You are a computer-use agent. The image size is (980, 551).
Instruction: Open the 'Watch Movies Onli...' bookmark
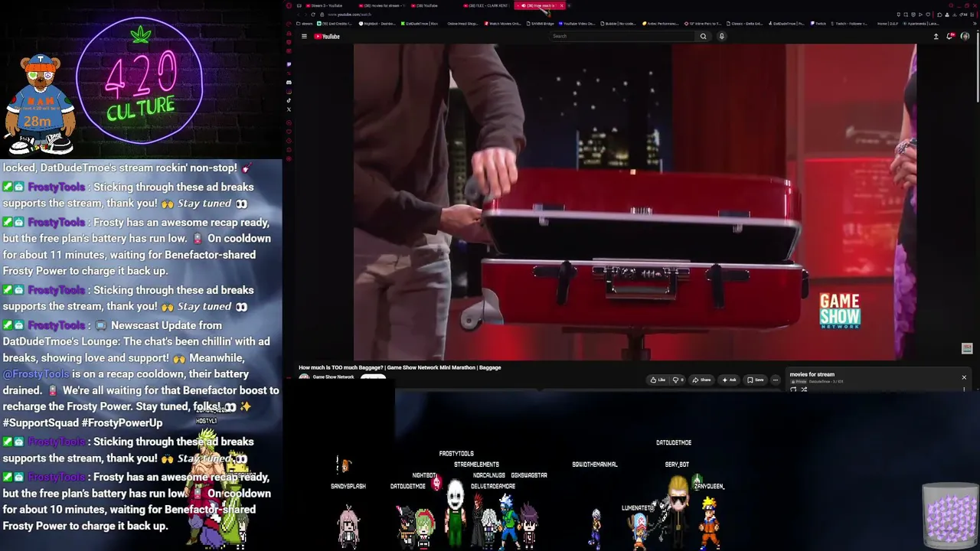[502, 24]
